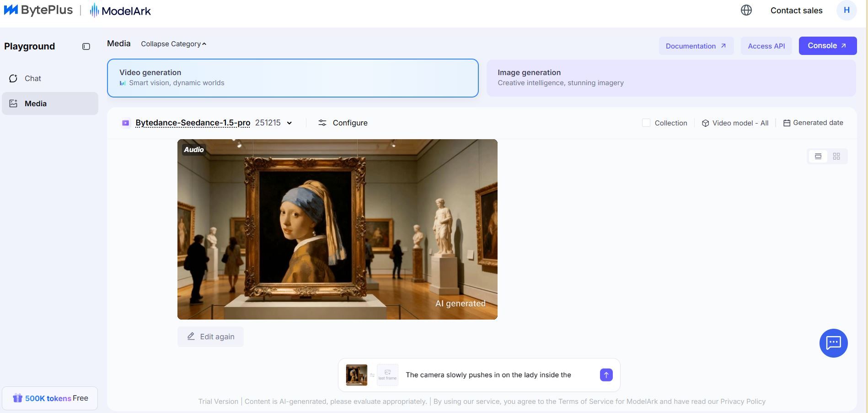Screen dimensions: 868x413
Task: Click the generated museum painting video
Action: [337, 229]
